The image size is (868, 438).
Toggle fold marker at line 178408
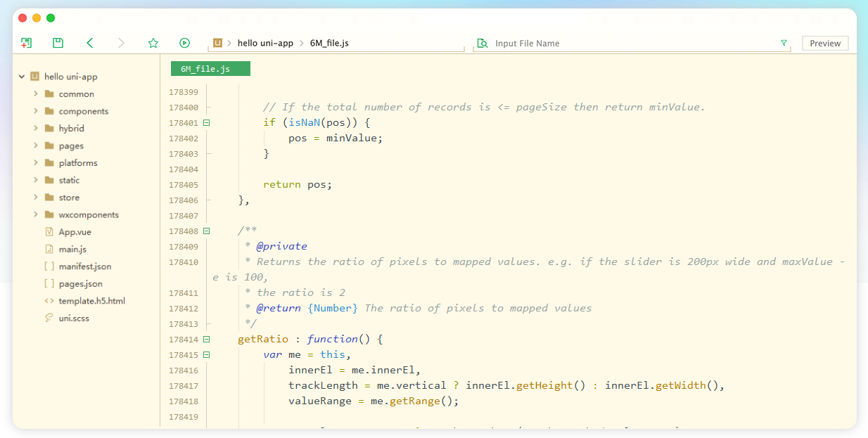tap(207, 231)
